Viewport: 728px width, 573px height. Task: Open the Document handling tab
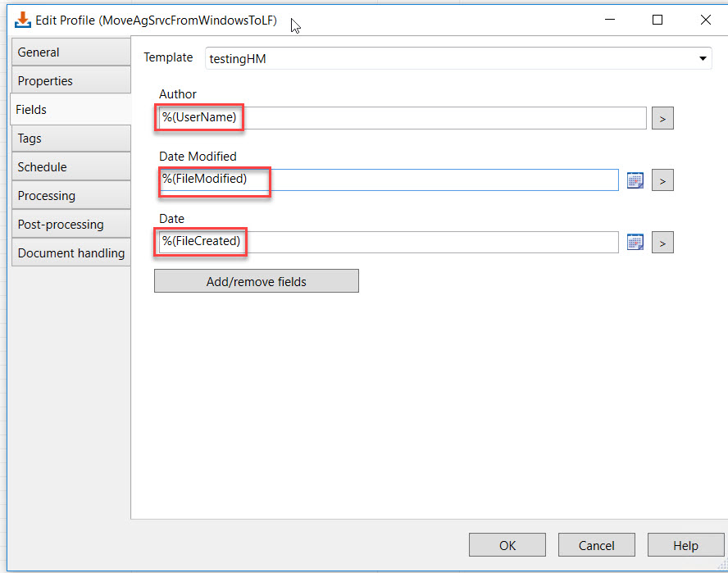71,253
